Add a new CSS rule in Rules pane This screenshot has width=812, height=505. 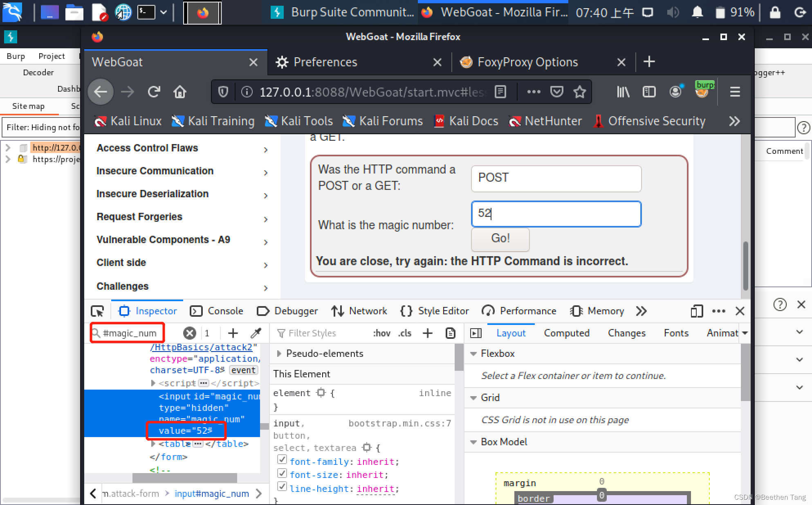pos(428,333)
